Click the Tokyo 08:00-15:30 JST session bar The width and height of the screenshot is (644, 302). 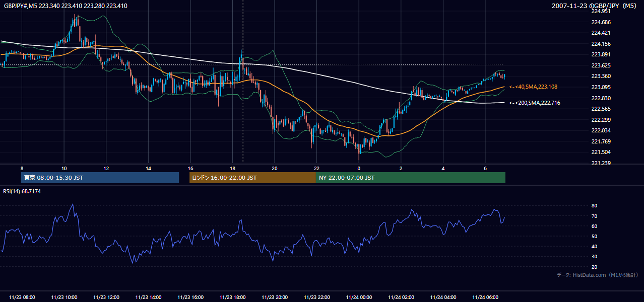pos(100,178)
